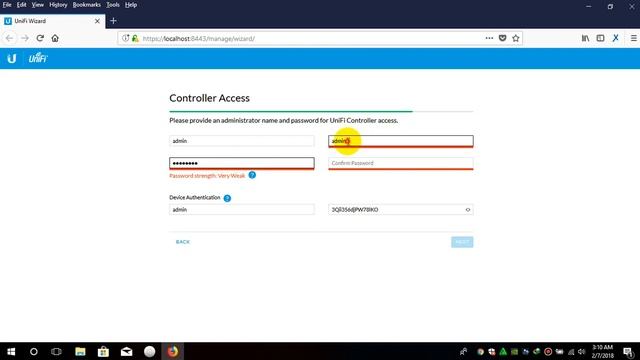The image size is (640, 360).
Task: Open the password strength help icon
Action: coord(252,175)
